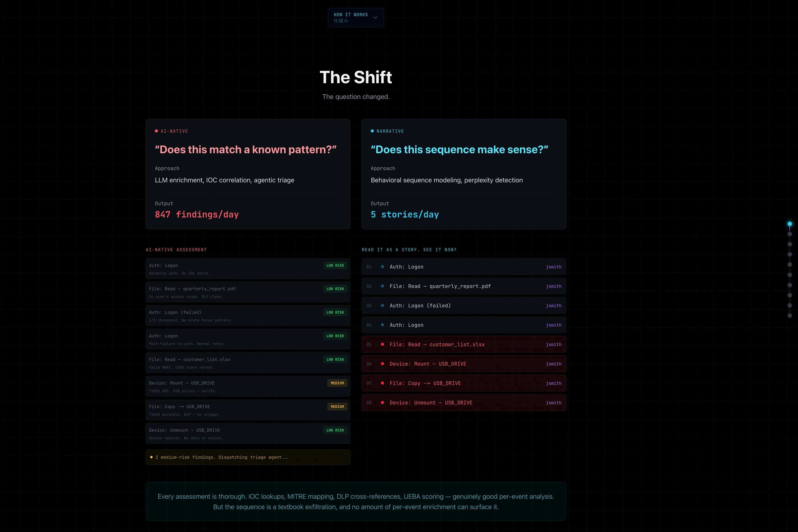Viewport: 798px width, 532px height.
Task: Click "T1052.001. USB policy — verify." note
Action: 183,391
